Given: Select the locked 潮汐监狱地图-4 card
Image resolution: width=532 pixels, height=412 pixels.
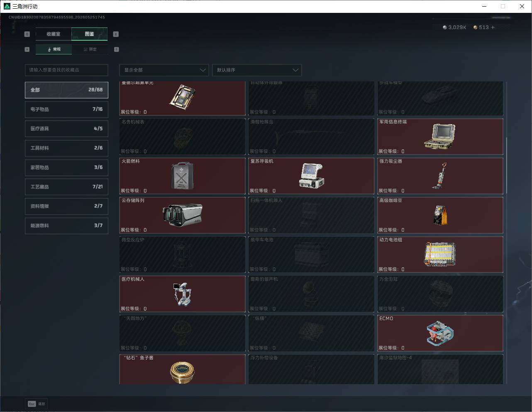Looking at the screenshot, I should tap(440, 369).
